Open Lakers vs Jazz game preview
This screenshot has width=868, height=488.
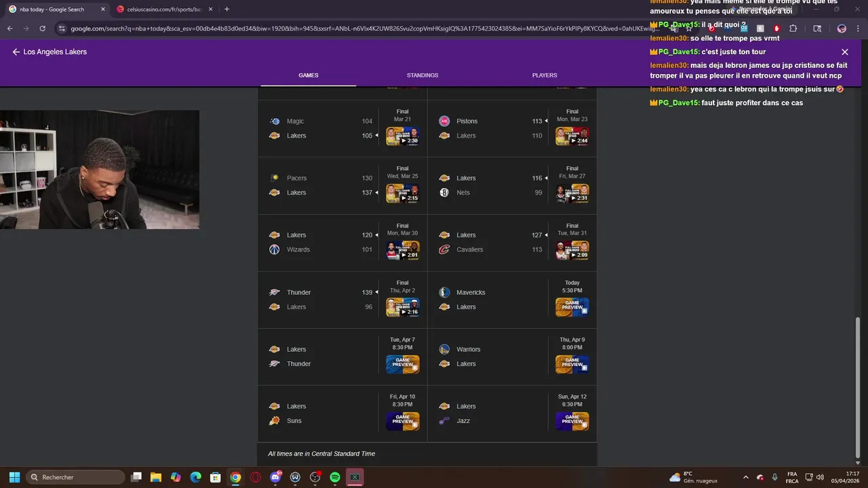point(572,421)
